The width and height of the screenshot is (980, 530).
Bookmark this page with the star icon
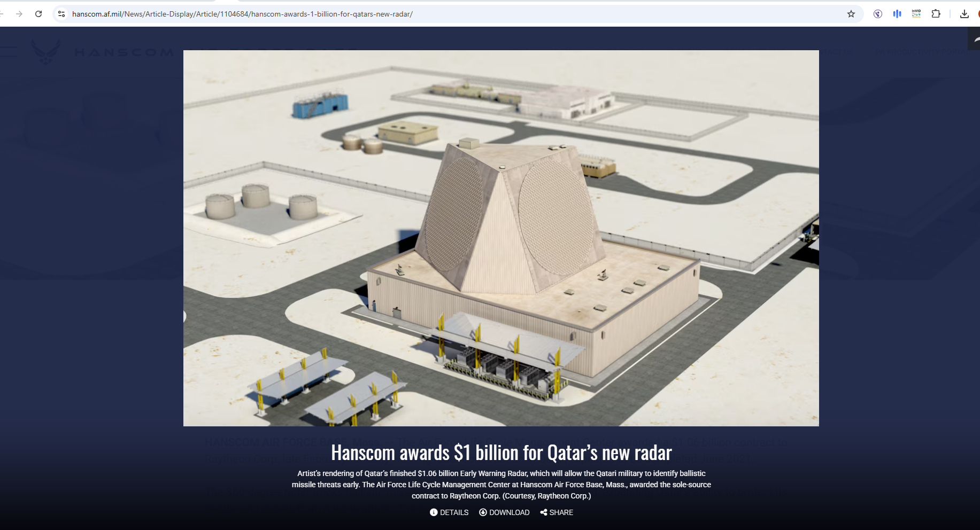851,14
